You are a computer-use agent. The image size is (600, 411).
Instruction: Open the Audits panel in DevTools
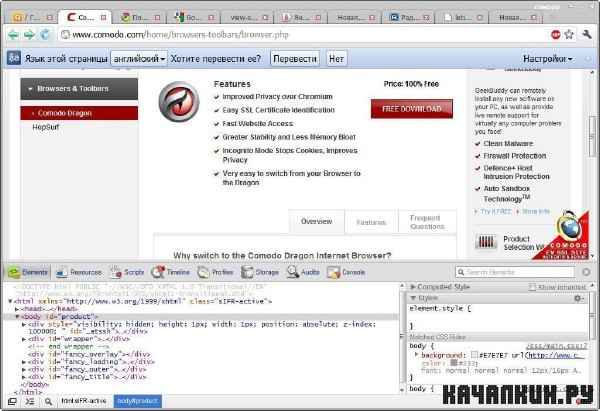(x=303, y=272)
